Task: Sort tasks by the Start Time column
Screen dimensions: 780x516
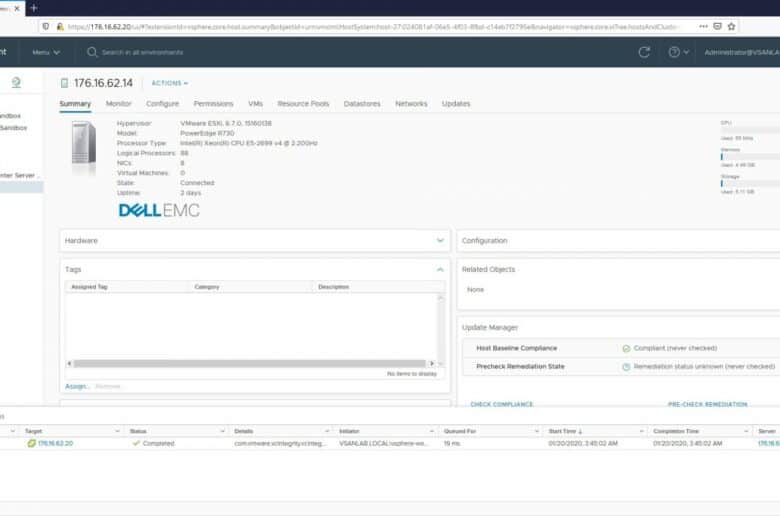Action: [x=565, y=431]
